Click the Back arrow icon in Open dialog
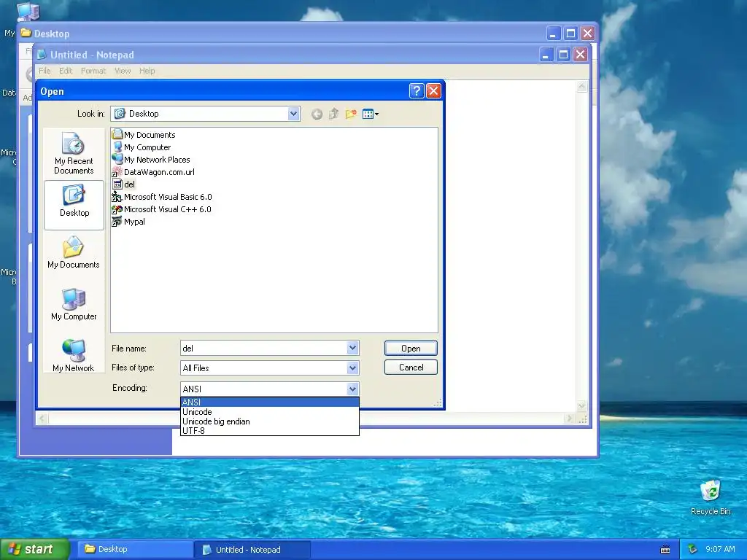Image resolution: width=747 pixels, height=560 pixels. (x=317, y=114)
